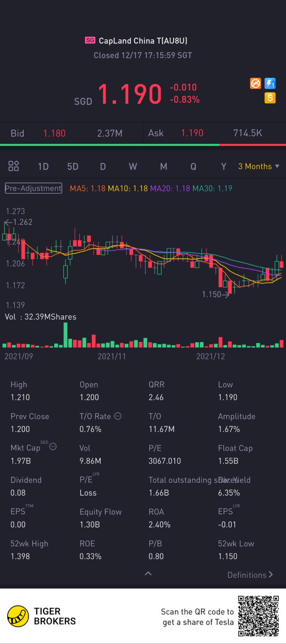Tap the bid-ask ratio bar

click(x=143, y=145)
